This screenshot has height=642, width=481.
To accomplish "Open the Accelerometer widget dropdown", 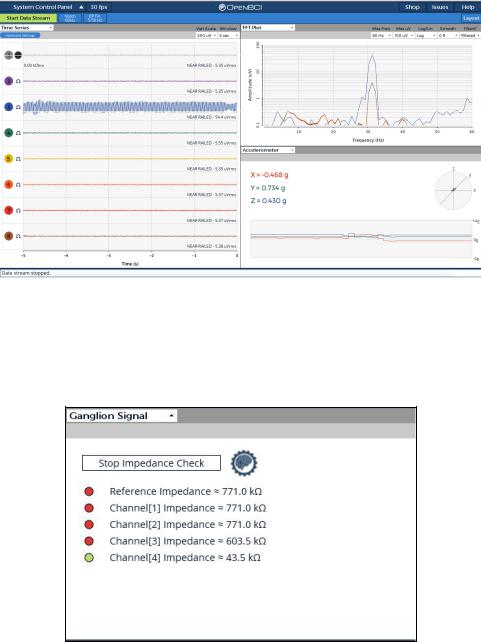I will click(268, 150).
